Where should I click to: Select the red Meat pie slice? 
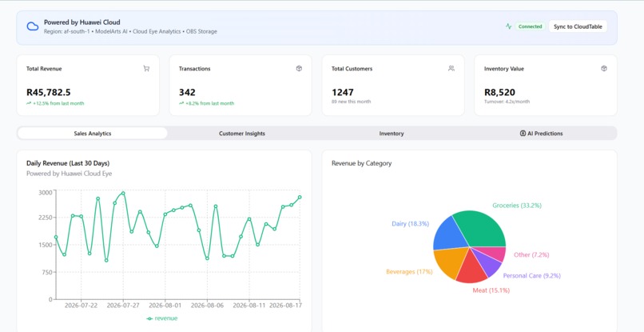coord(471,270)
